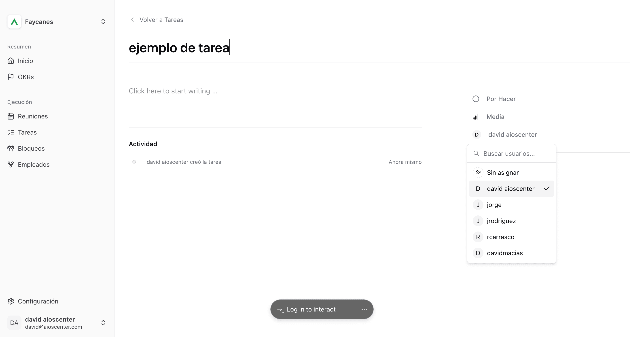
Task: Follow the Volver a Tareas link
Action: 161,20
